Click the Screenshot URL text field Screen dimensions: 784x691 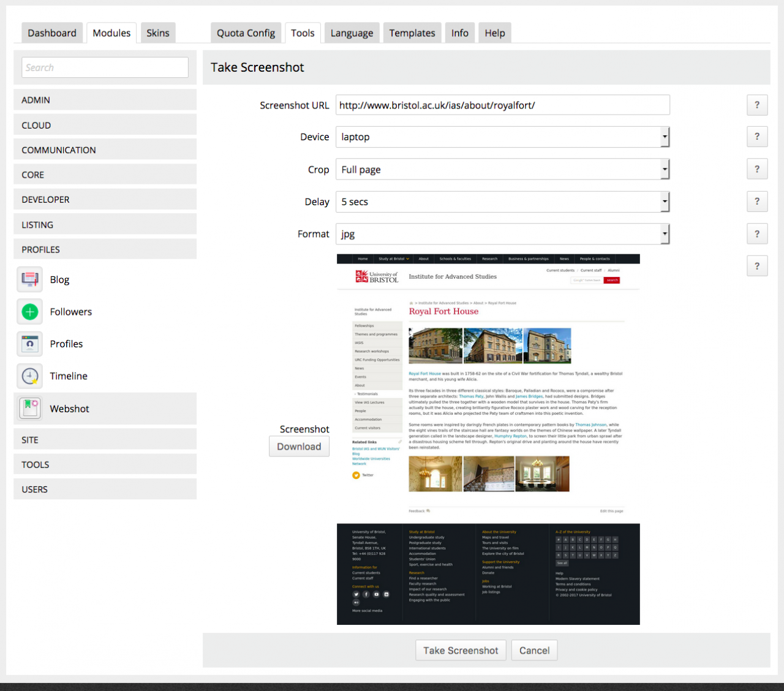click(x=502, y=105)
